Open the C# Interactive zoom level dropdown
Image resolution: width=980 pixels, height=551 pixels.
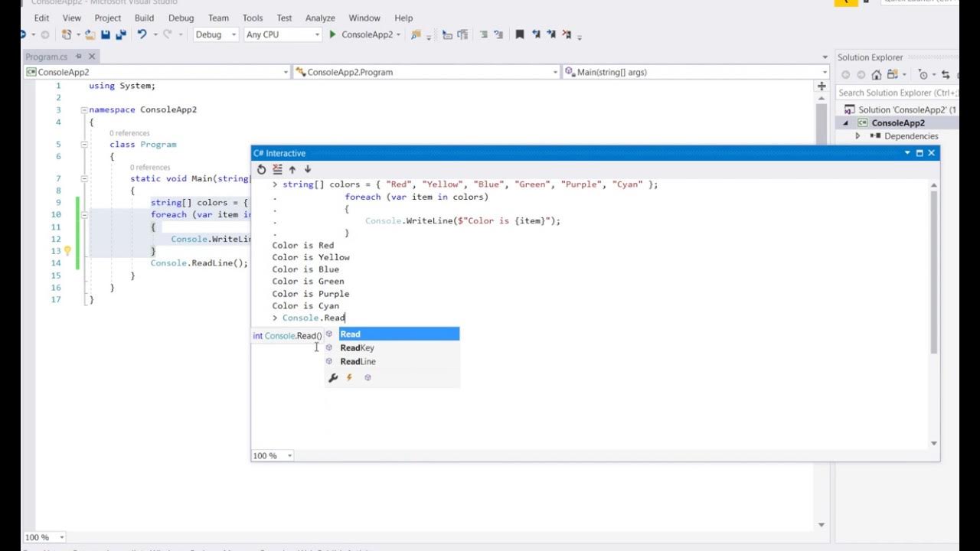click(273, 455)
